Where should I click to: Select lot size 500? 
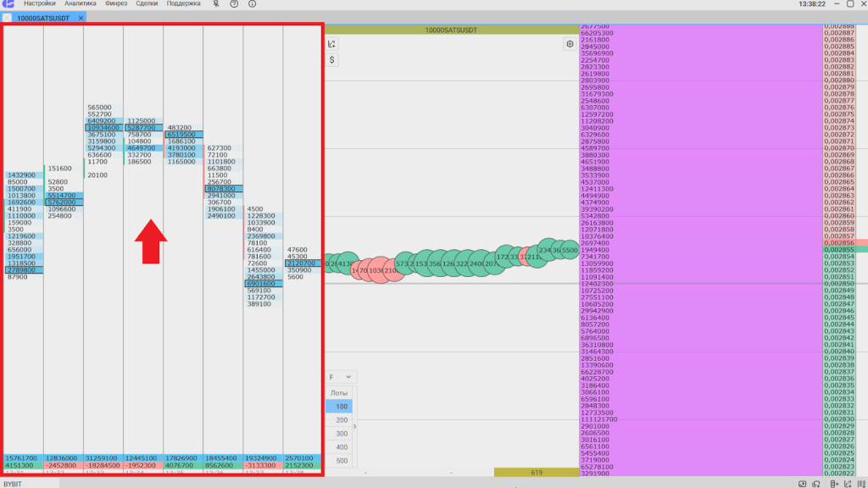[x=341, y=461]
